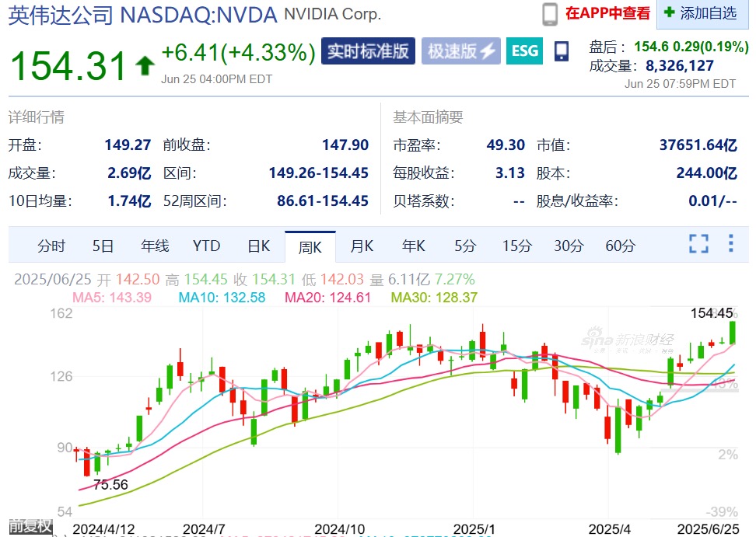Click the MA30: 128.37 indicator label
Screen dimensions: 756x537
point(434,297)
